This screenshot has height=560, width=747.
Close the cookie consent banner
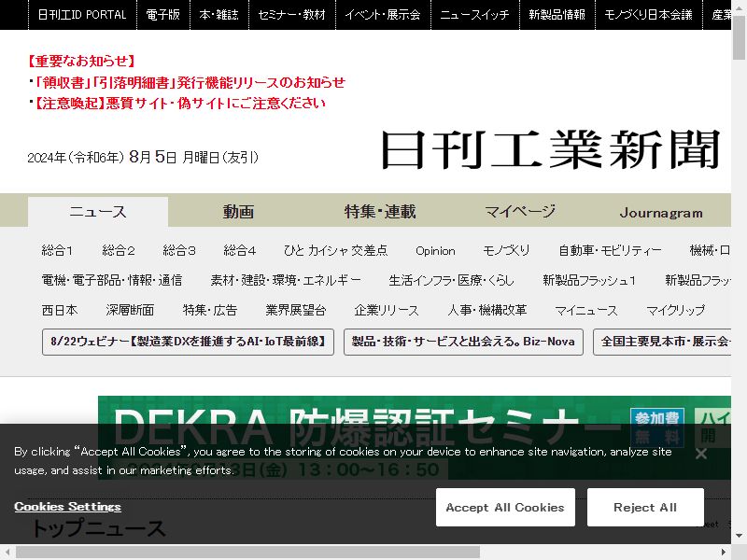coord(701,454)
